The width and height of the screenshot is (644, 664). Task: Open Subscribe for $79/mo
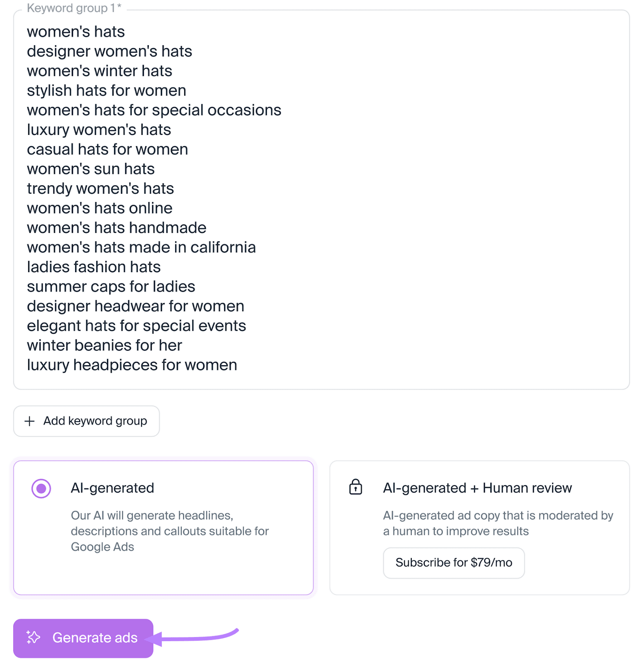453,563
